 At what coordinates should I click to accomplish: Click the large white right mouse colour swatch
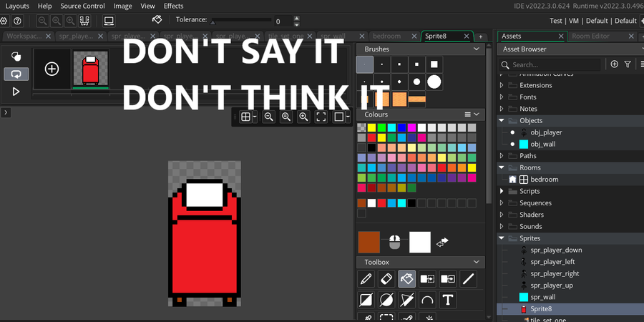pos(420,243)
